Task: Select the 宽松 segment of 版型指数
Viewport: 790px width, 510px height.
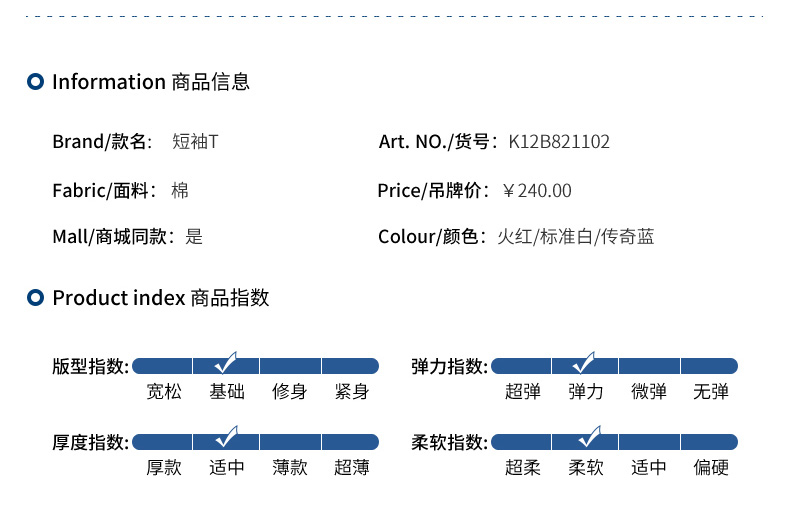Action: pyautogui.click(x=162, y=366)
